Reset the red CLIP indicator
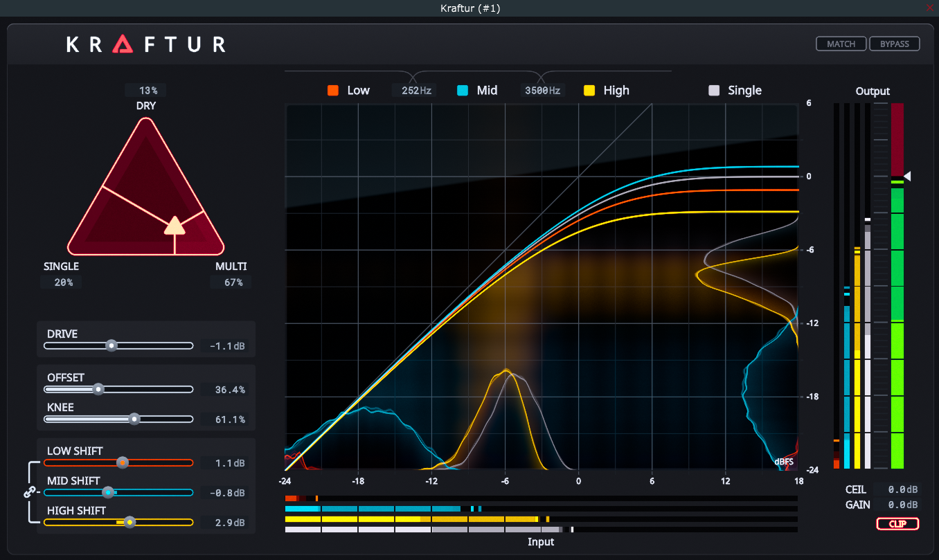 897,524
